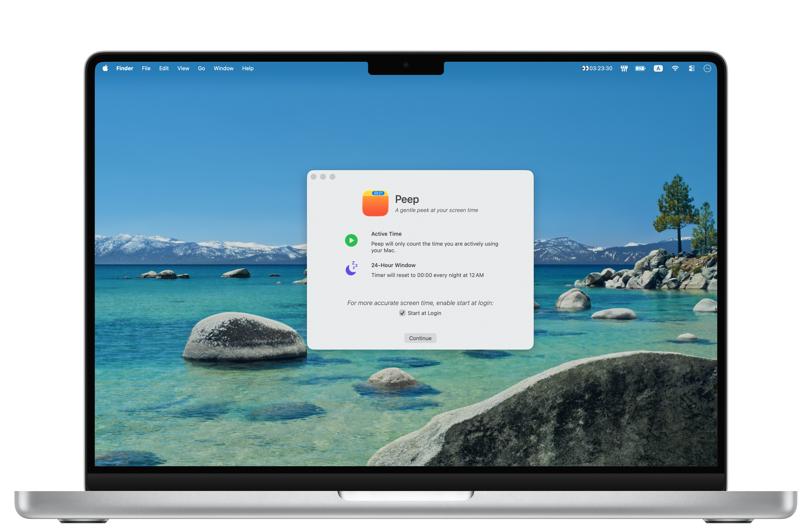Open the Finder menu
The width and height of the screenshot is (812, 528).
point(125,68)
